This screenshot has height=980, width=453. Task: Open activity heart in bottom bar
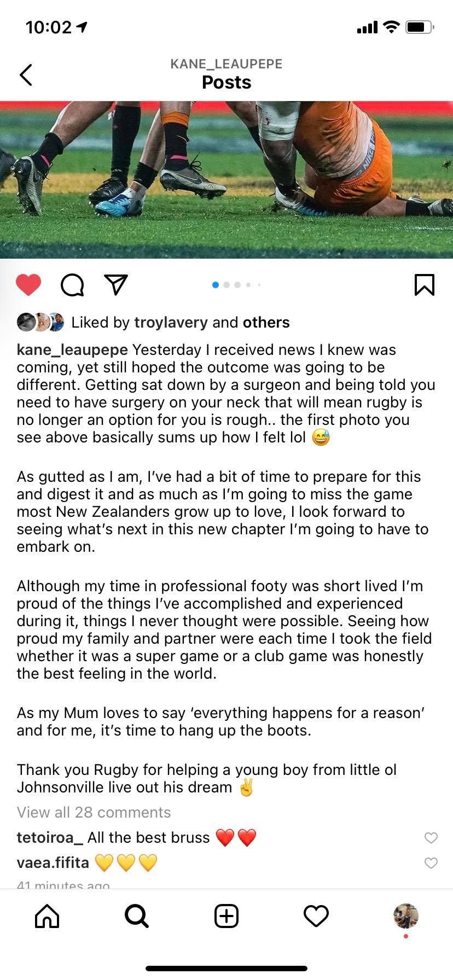tap(316, 916)
